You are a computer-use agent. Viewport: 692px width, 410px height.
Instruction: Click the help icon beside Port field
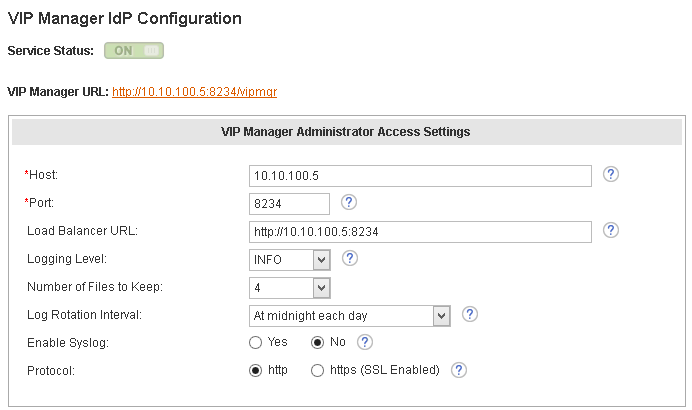(x=349, y=202)
